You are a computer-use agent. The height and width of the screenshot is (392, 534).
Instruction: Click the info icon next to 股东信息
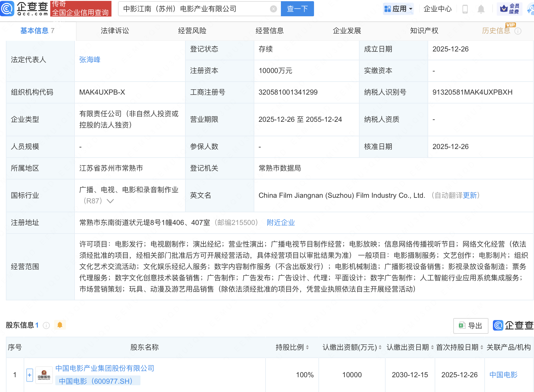click(x=46, y=325)
